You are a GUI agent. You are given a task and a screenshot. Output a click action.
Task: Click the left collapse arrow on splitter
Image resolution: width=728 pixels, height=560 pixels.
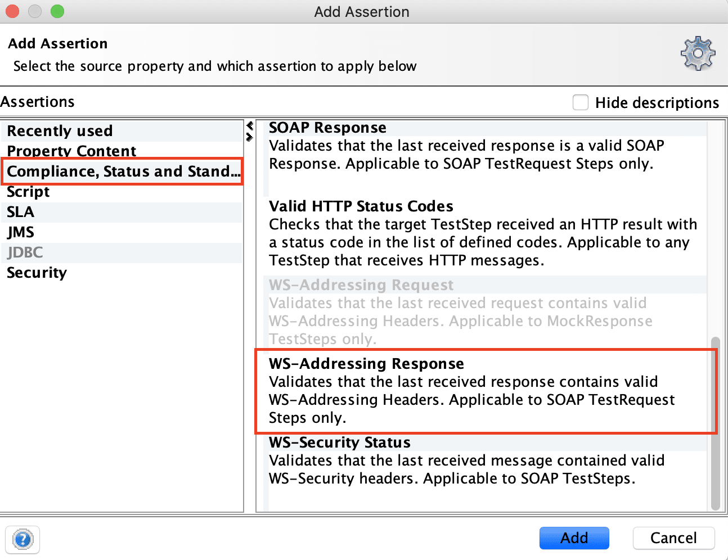coord(250,125)
